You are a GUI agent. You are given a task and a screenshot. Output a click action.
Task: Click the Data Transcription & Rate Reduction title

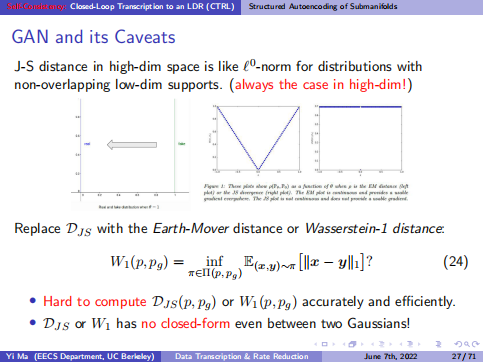click(242, 357)
